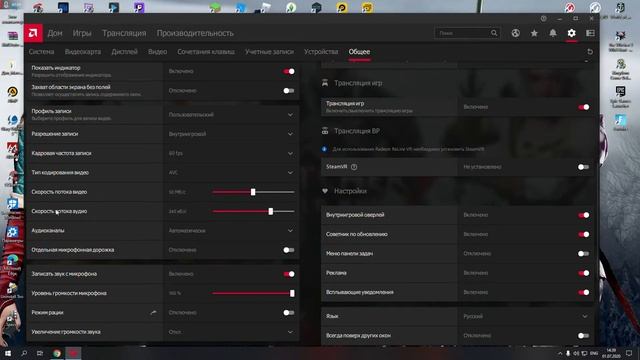The width and height of the screenshot is (640, 360).
Task: Toggle Трансляция игр switch
Action: (584, 107)
